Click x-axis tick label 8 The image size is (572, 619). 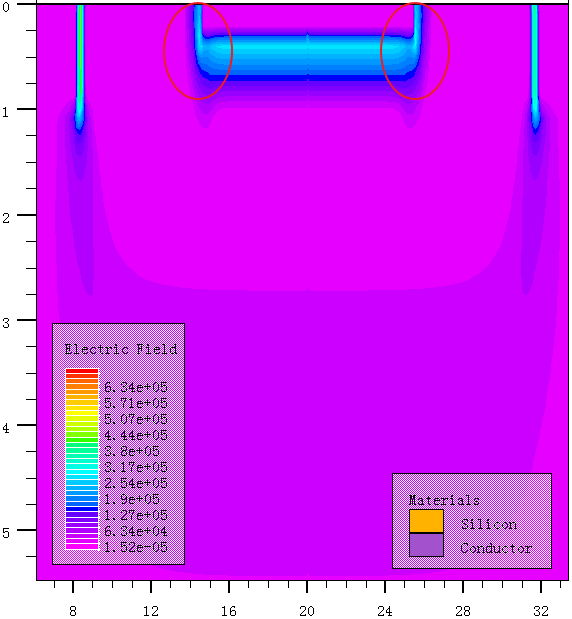point(73,611)
